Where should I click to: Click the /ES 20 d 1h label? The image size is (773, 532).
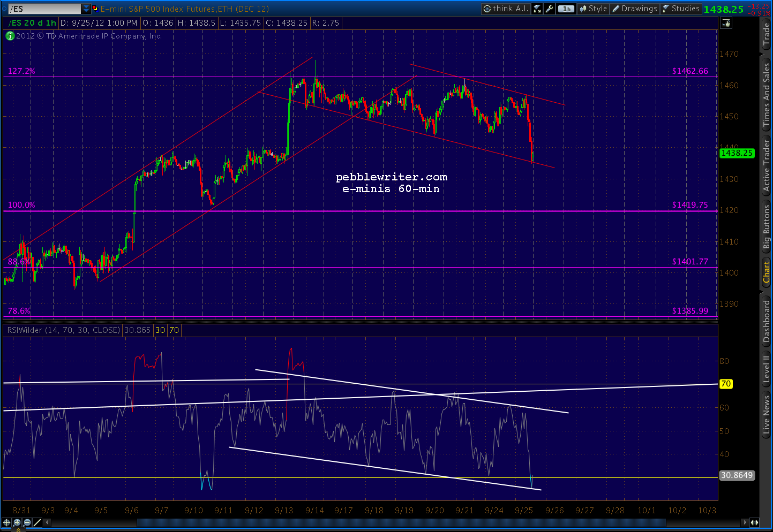tap(33, 23)
